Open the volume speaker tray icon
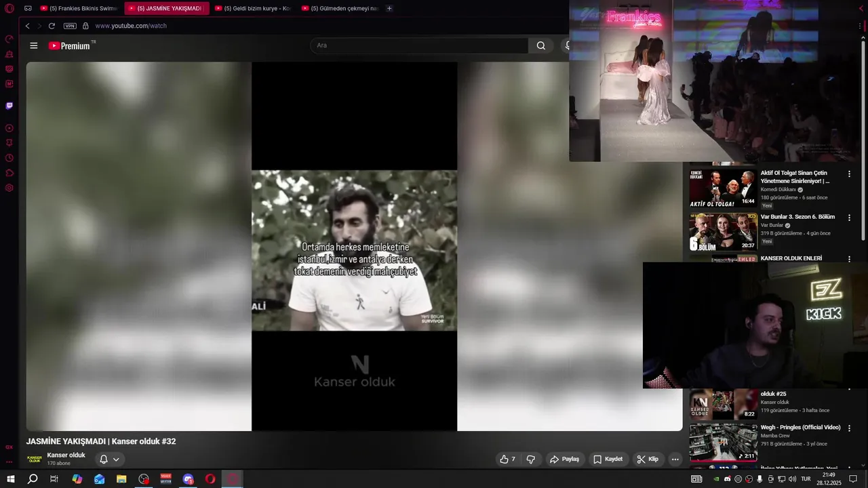868x488 pixels. point(792,479)
